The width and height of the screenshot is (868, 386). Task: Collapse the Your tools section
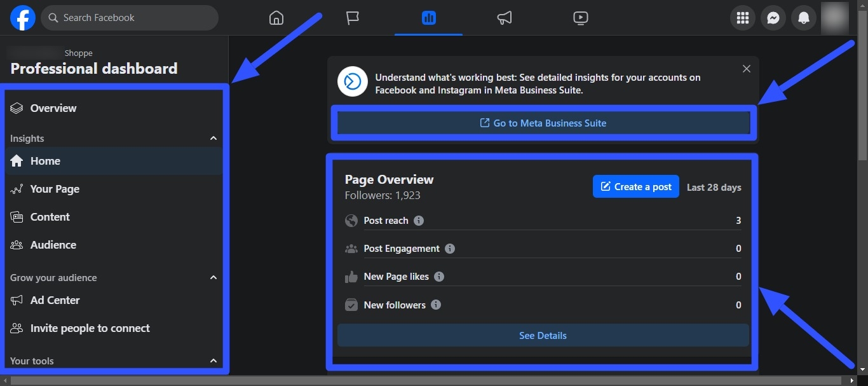click(214, 361)
